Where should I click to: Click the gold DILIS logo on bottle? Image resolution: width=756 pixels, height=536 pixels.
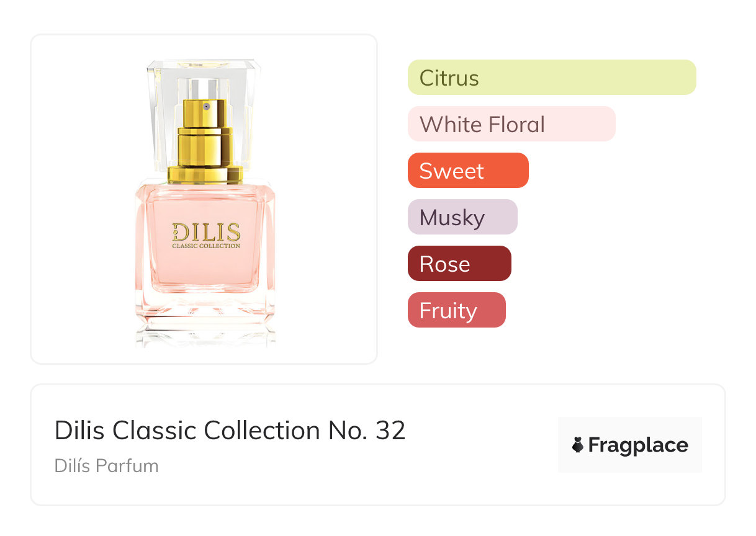click(206, 232)
